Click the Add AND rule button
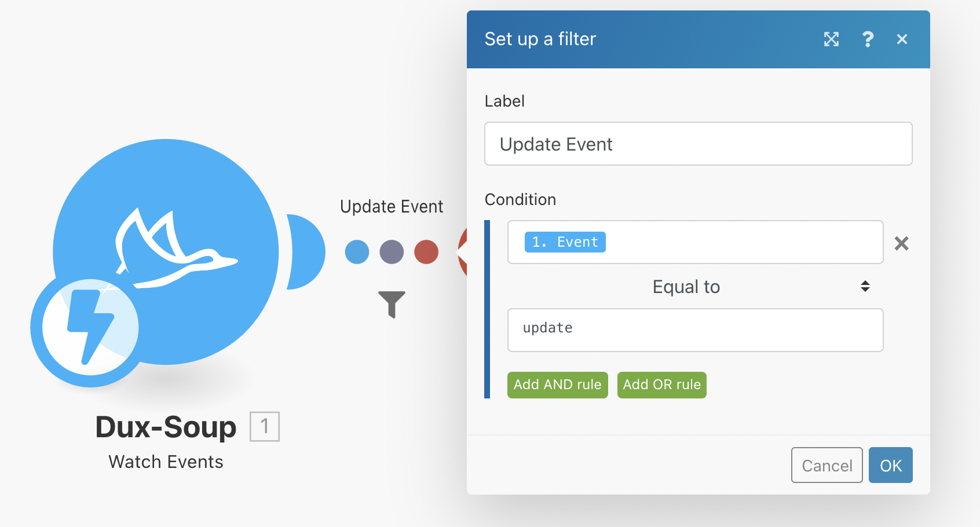The image size is (980, 527). coord(557,385)
